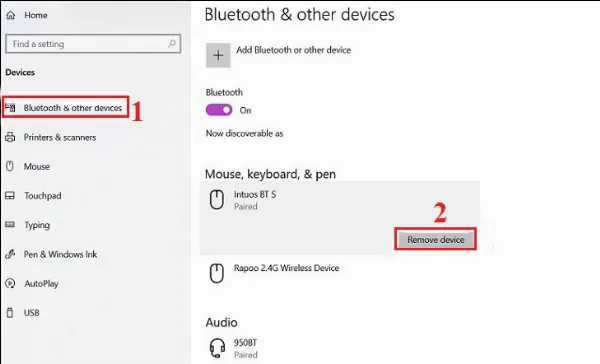The width and height of the screenshot is (600, 364).
Task: Click the Printers & scanners icon
Action: pos(10,137)
